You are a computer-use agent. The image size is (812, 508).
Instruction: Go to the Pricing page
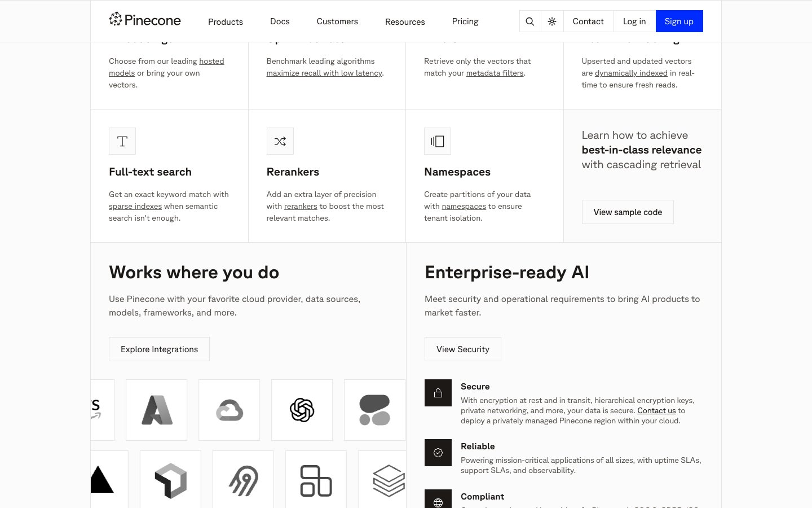tap(465, 21)
